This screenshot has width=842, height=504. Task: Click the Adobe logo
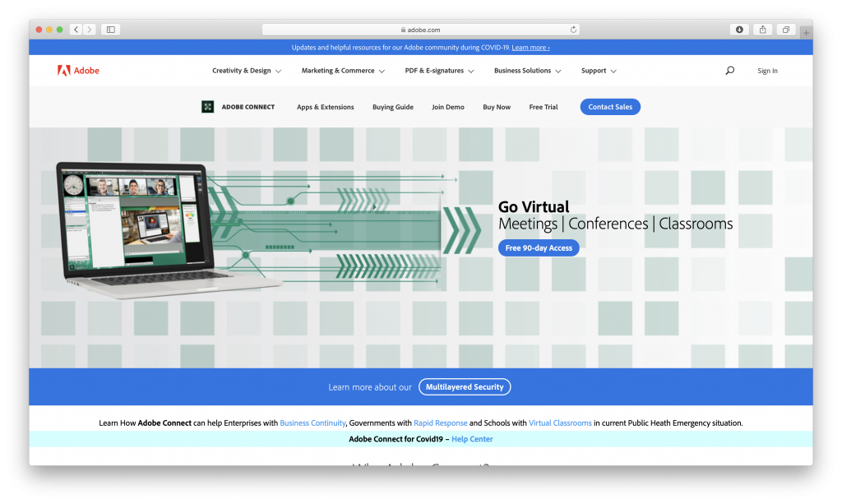click(78, 71)
